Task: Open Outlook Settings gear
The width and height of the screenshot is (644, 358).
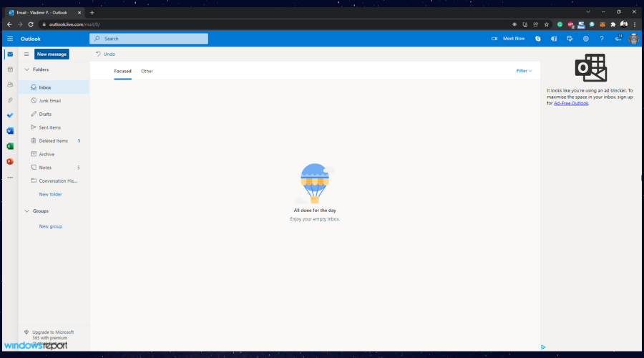Action: [x=585, y=39]
